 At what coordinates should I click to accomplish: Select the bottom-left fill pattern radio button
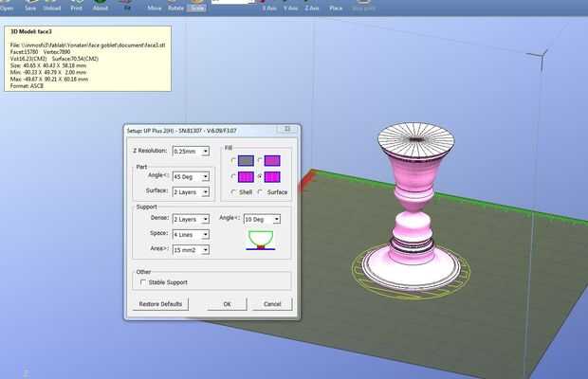pos(233,176)
